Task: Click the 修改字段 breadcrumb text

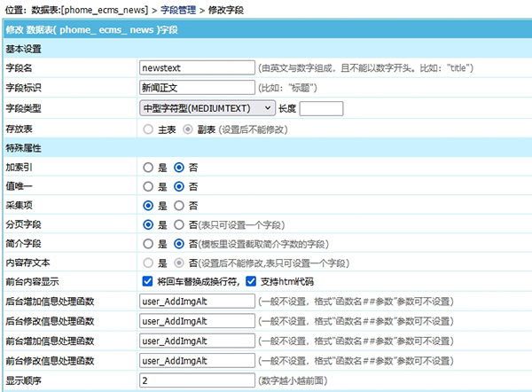Action: click(x=226, y=10)
